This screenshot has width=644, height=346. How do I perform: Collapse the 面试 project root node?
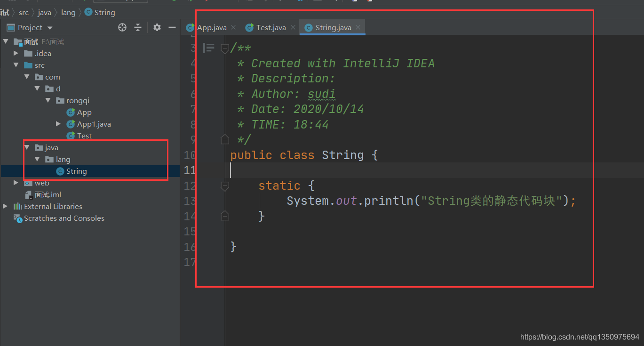(x=6, y=41)
